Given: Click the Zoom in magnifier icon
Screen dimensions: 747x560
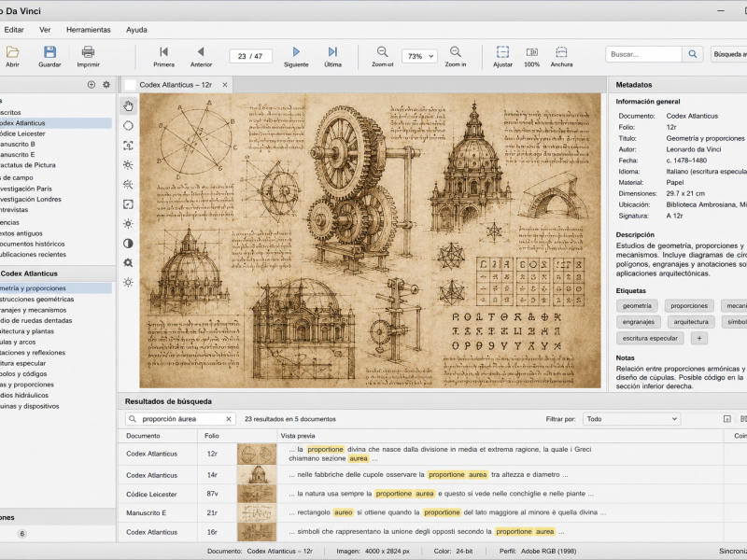Looking at the screenshot, I should (456, 51).
